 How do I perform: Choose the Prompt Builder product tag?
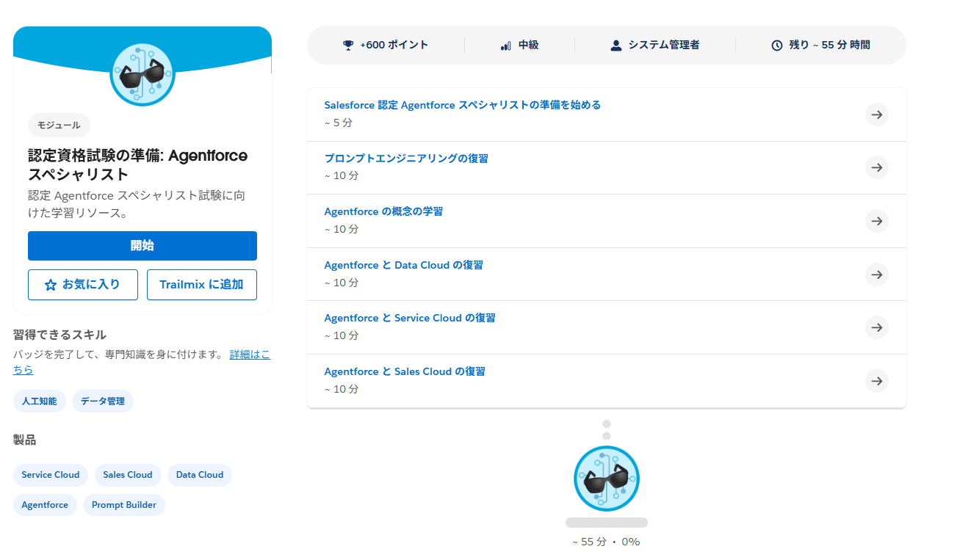[x=124, y=505]
